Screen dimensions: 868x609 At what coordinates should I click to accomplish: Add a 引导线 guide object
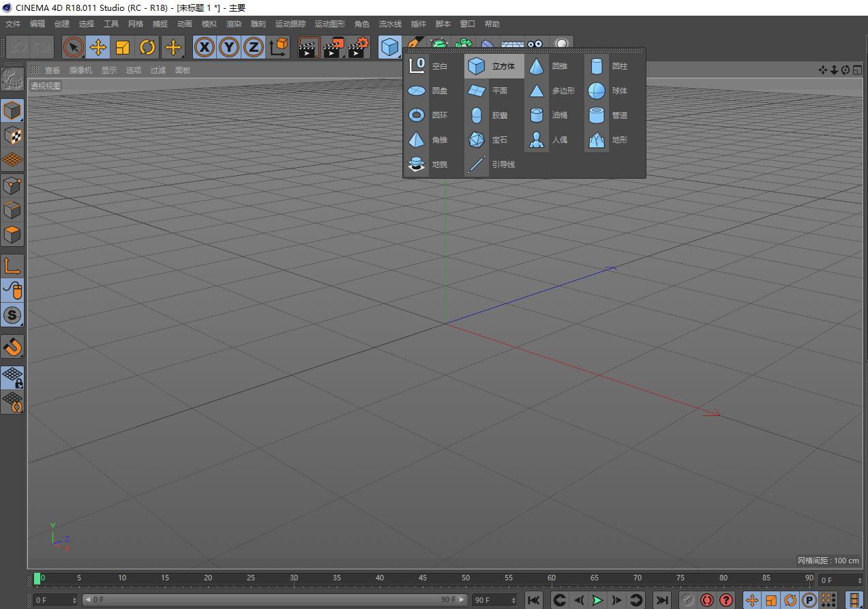(494, 164)
